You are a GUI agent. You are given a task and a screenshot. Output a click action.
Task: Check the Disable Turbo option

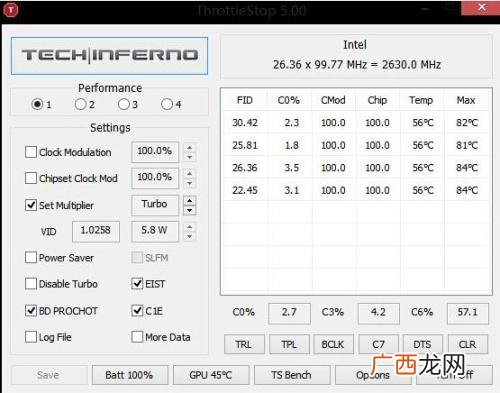(x=31, y=284)
